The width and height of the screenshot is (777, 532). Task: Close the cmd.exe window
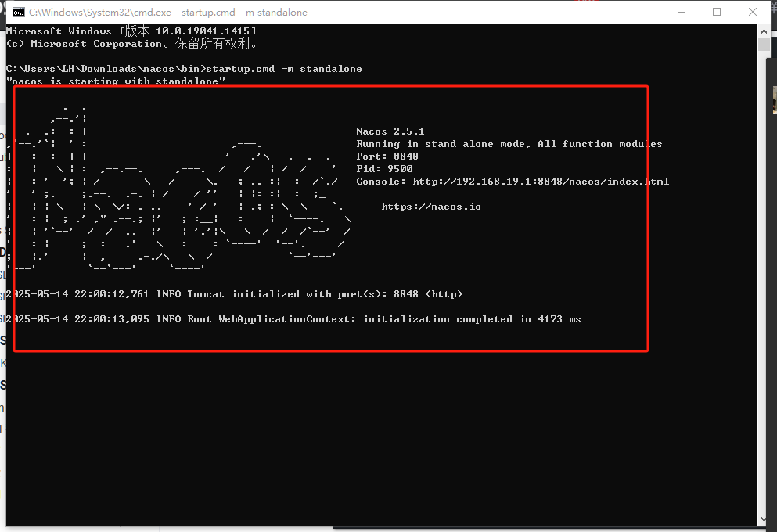tap(752, 12)
